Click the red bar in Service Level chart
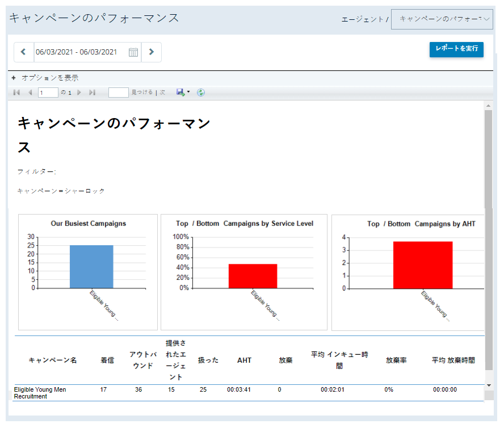 pyautogui.click(x=253, y=276)
